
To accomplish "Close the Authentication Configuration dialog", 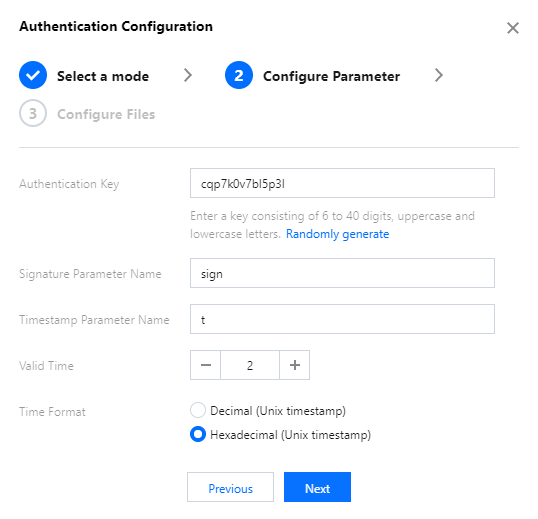I will pos(513,28).
